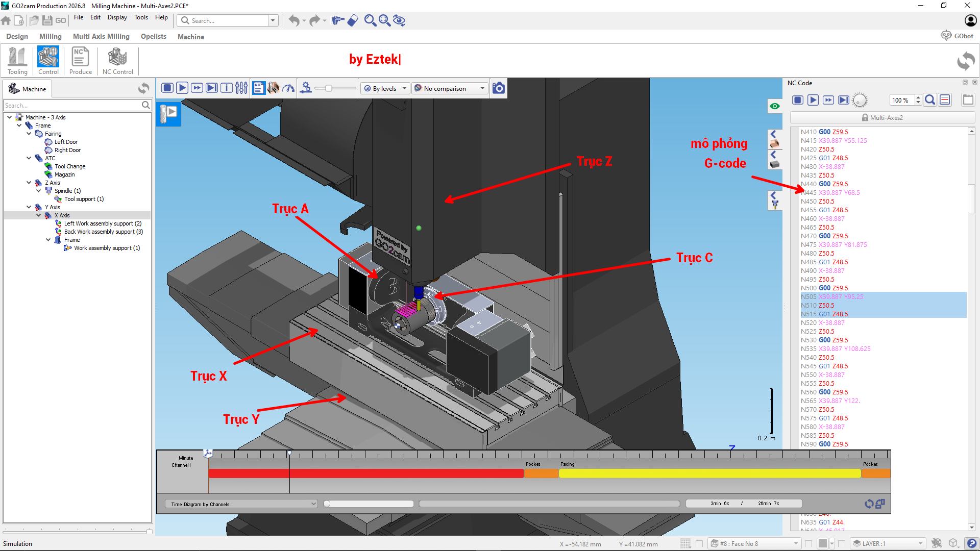This screenshot has height=551, width=980.
Task: Stop the machine simulation
Action: click(x=167, y=88)
